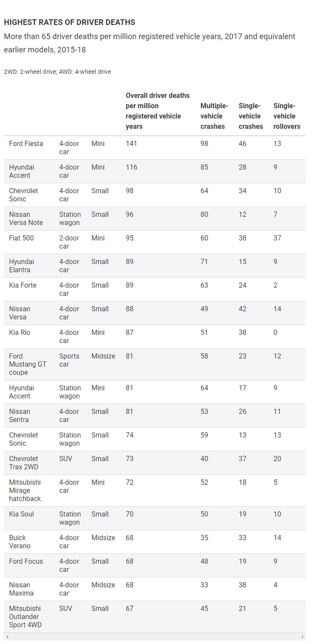Select the Kia Soul row name
Viewport: 322px width, 644px height.
[x=21, y=514]
